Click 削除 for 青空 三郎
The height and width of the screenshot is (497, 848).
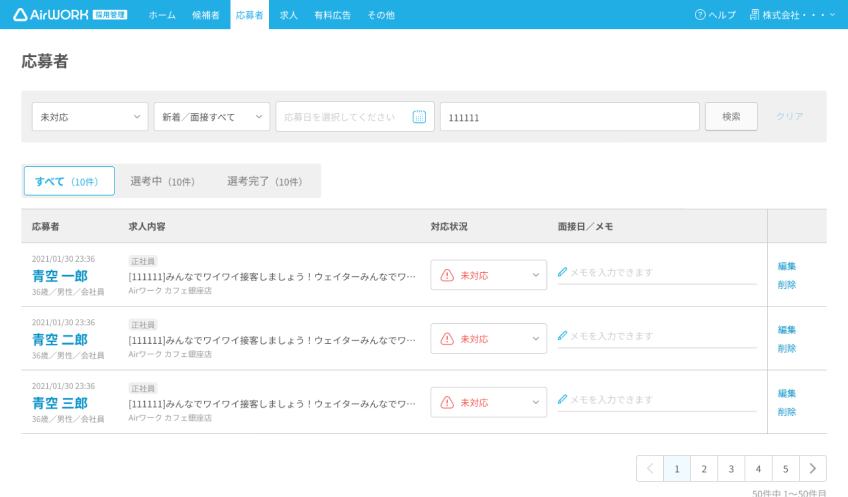787,412
